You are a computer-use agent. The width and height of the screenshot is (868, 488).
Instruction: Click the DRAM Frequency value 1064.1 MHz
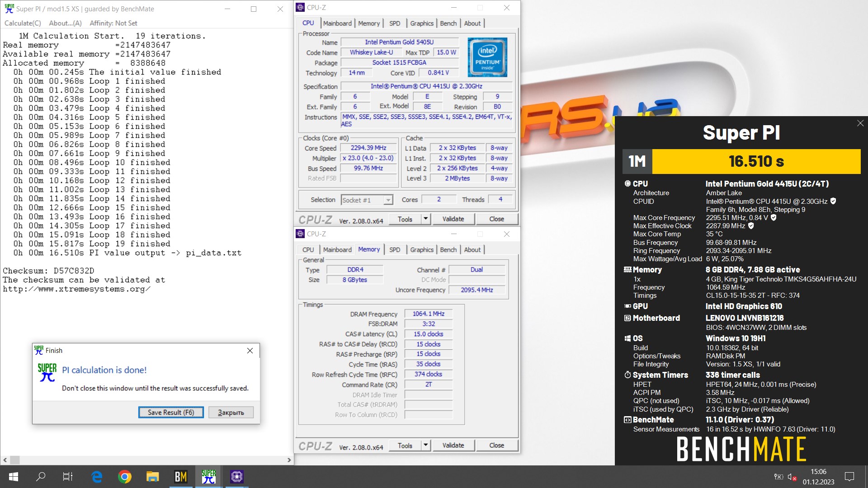click(x=429, y=314)
